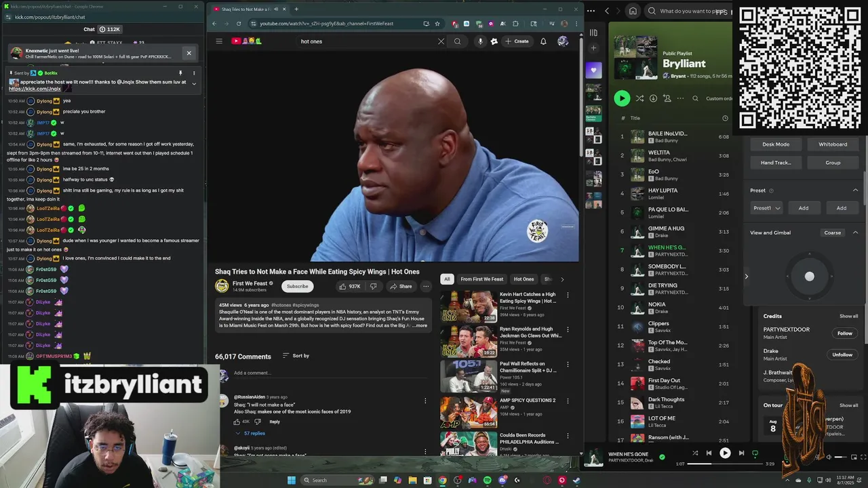Viewport: 868px width, 488px height.
Task: Open YouTube notifications bell
Action: click(x=543, y=41)
